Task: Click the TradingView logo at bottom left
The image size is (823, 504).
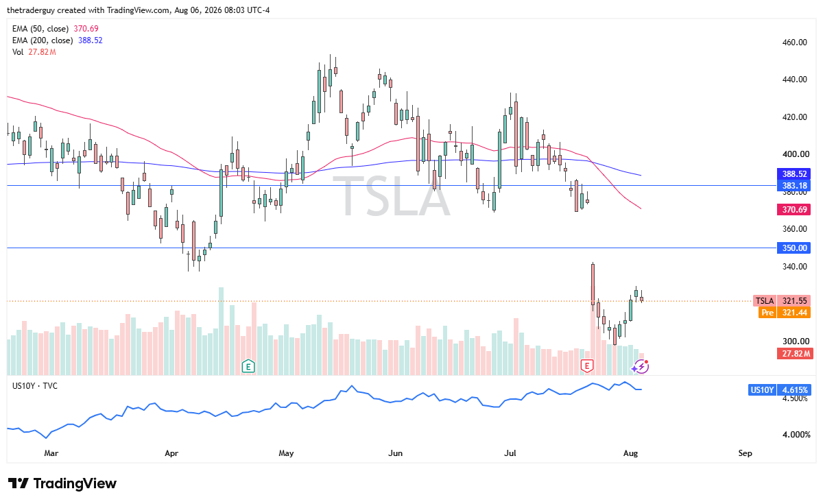Action: click(x=62, y=483)
